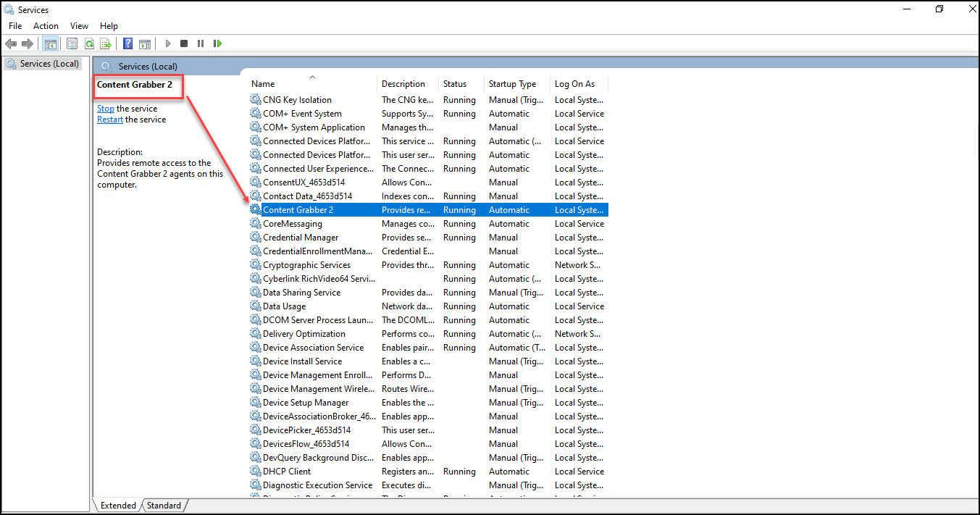Click the Restart Service toolbar icon
This screenshot has width=980, height=515.
[217, 43]
